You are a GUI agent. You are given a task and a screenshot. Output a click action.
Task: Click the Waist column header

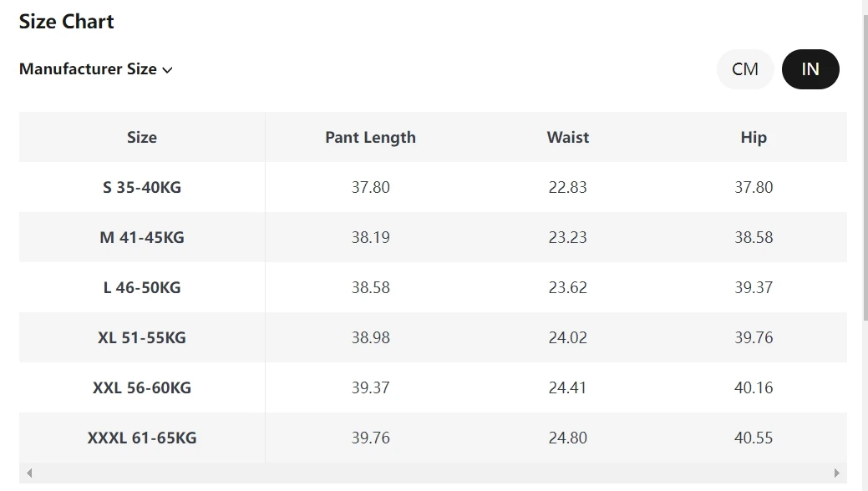tap(568, 137)
